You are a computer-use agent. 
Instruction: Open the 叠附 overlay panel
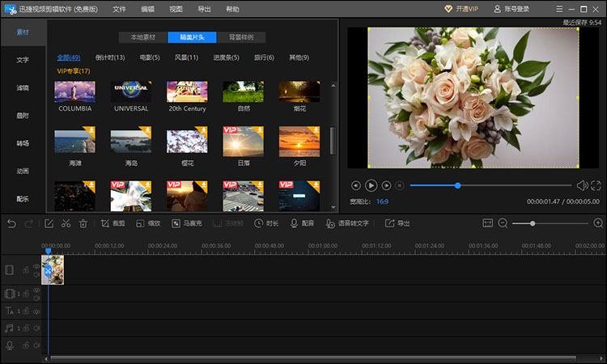click(x=23, y=116)
